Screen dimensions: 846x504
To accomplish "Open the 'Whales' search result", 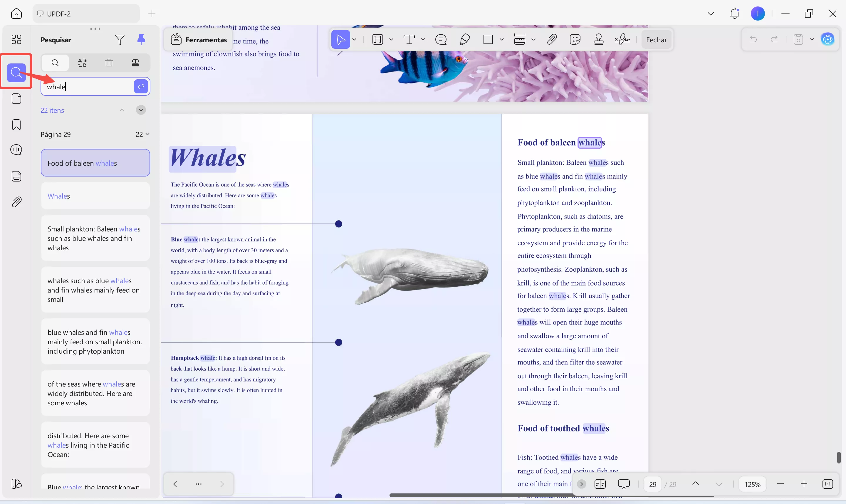I will point(95,196).
